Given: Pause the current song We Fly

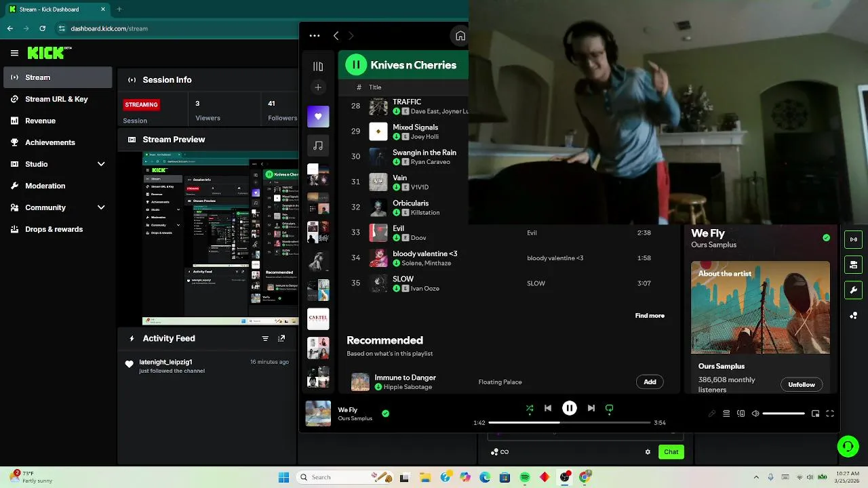Looking at the screenshot, I should (570, 408).
